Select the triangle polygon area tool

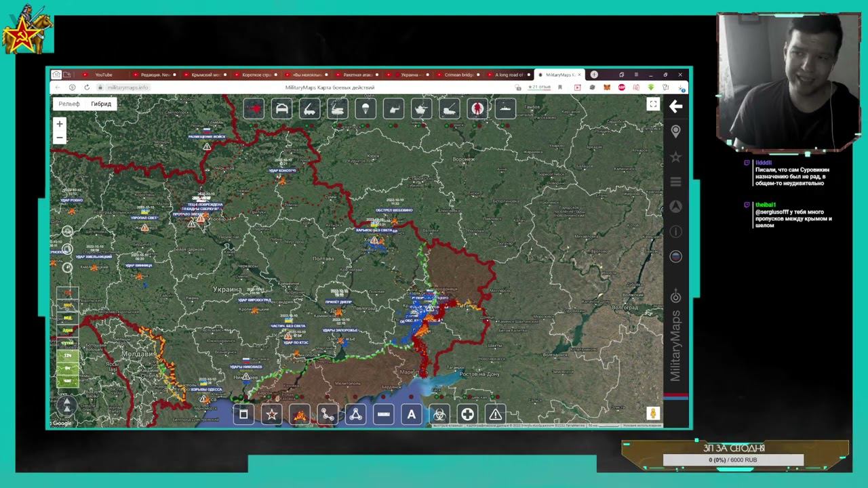(x=355, y=414)
